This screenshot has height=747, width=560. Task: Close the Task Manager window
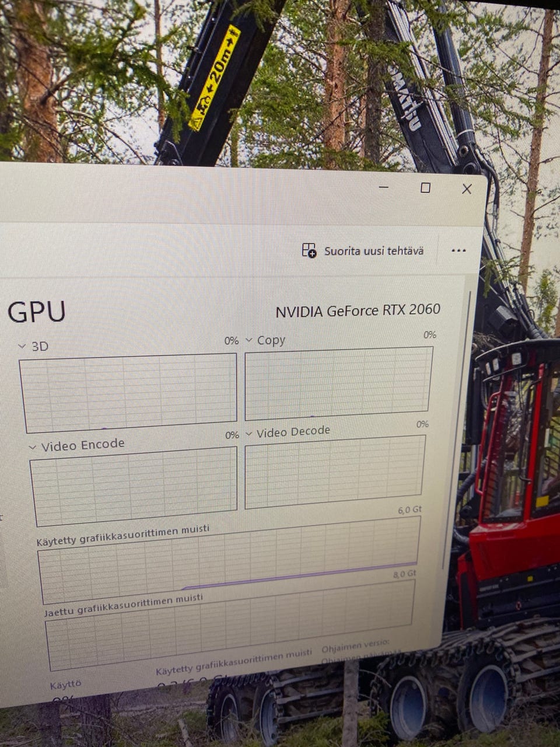[467, 189]
